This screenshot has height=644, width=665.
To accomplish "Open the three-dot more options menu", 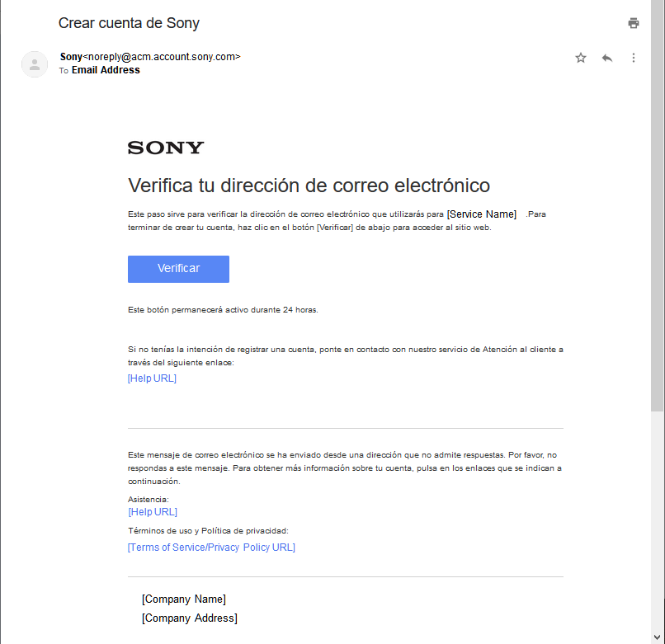I will (x=634, y=58).
